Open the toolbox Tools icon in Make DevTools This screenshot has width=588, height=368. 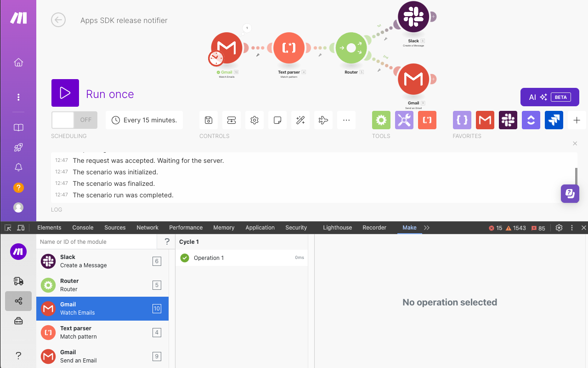(x=18, y=321)
